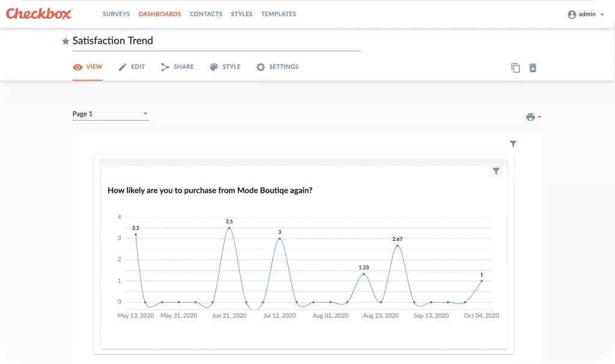
Task: Open the print options dropdown arrow
Action: [x=539, y=117]
